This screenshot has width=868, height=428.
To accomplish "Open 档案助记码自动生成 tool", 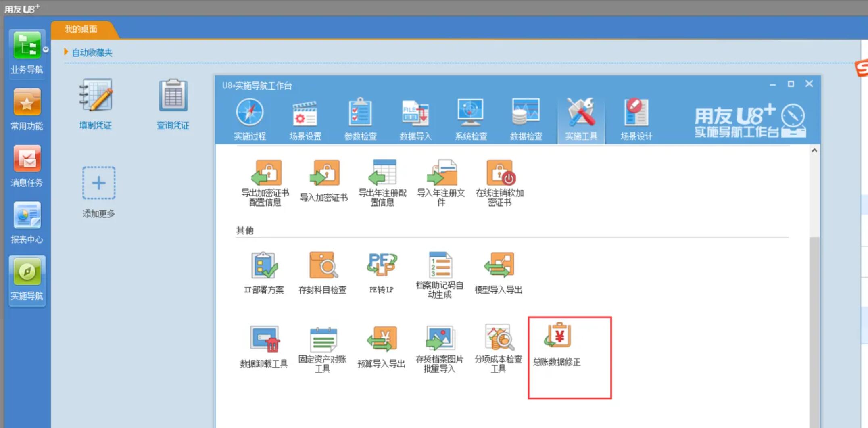I will pos(440,275).
